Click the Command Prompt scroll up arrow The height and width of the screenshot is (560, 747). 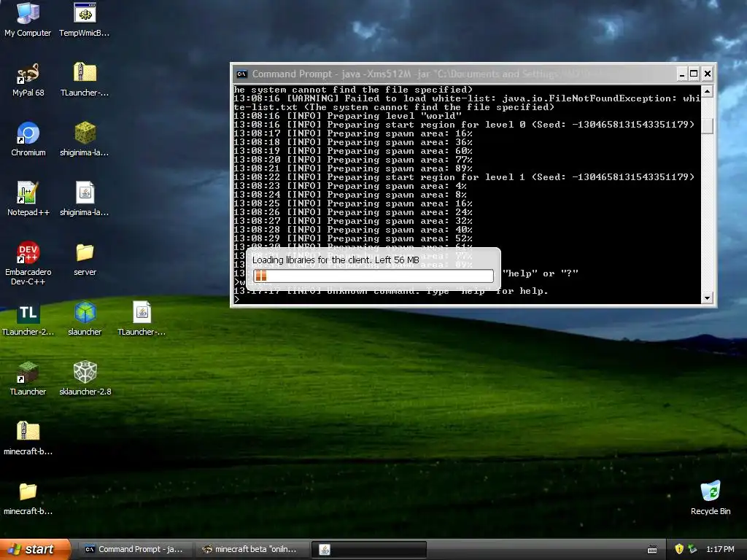[x=708, y=91]
